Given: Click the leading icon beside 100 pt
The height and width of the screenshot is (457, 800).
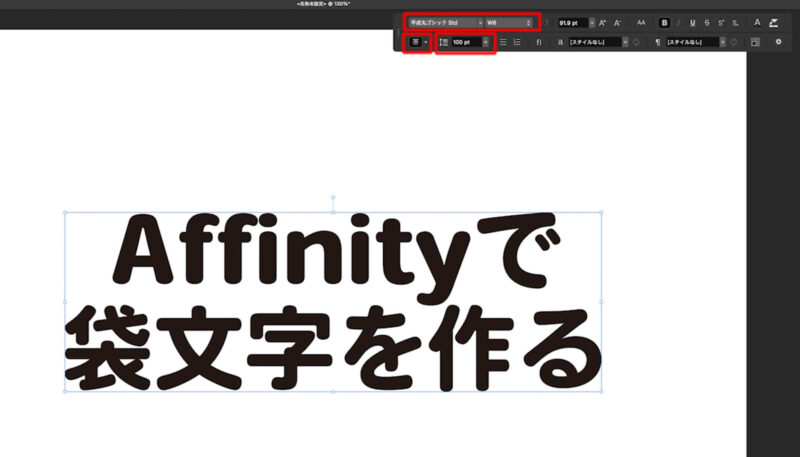Looking at the screenshot, I should pos(443,42).
